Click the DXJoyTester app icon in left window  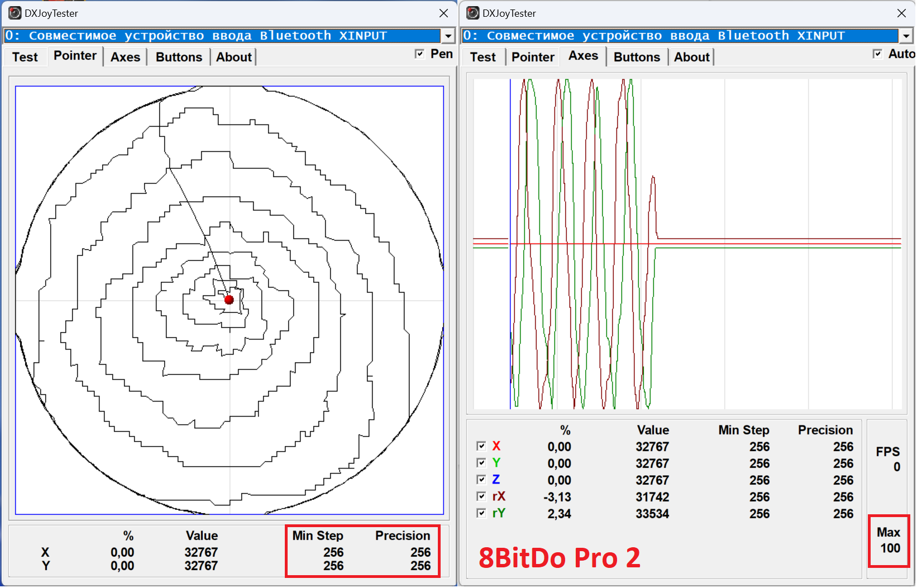(x=15, y=13)
